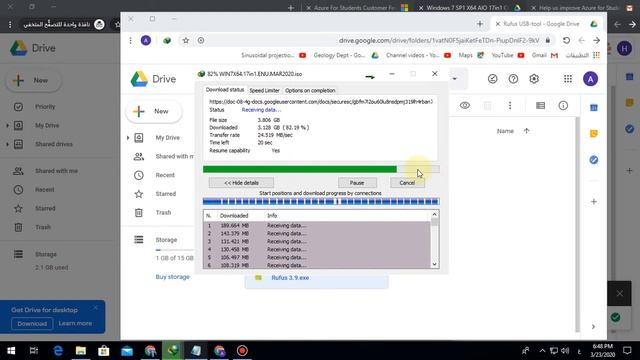This screenshot has width=640, height=360.
Task: Switch to Azure For Students tab
Action: pyautogui.click(x=357, y=8)
